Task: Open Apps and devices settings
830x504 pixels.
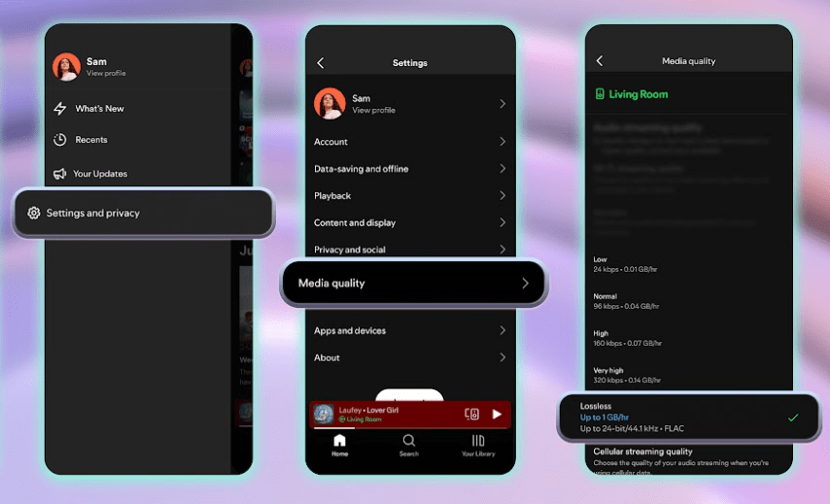Action: (410, 330)
